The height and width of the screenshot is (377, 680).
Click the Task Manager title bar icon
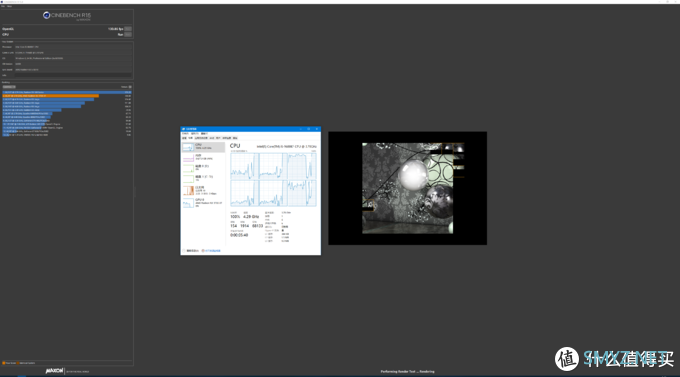183,129
